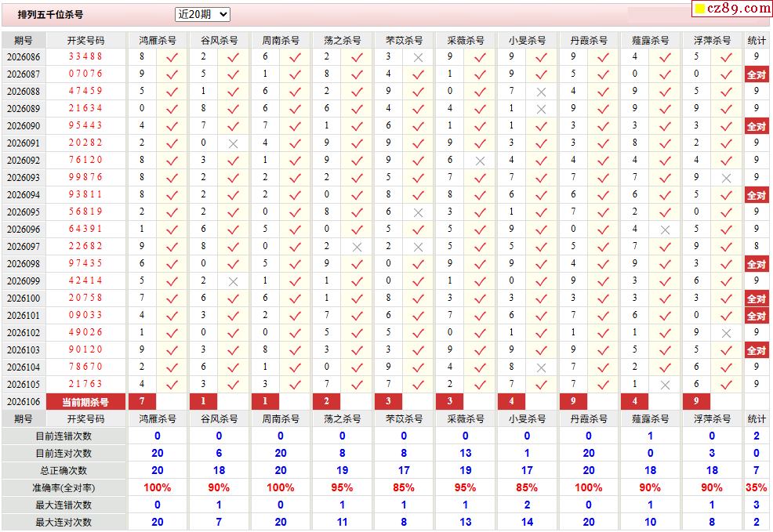Click the 排列五千位杀号 title text
773x532 pixels.
[x=50, y=14]
